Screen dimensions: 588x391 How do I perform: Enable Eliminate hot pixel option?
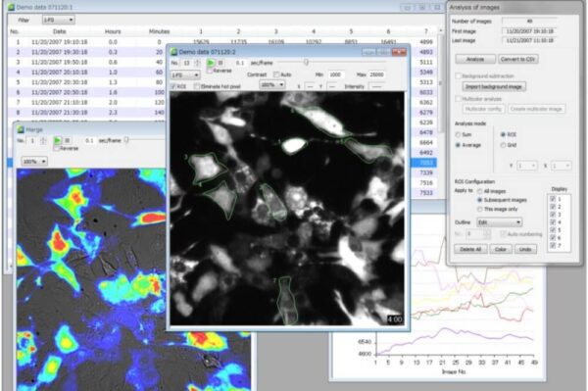(197, 86)
